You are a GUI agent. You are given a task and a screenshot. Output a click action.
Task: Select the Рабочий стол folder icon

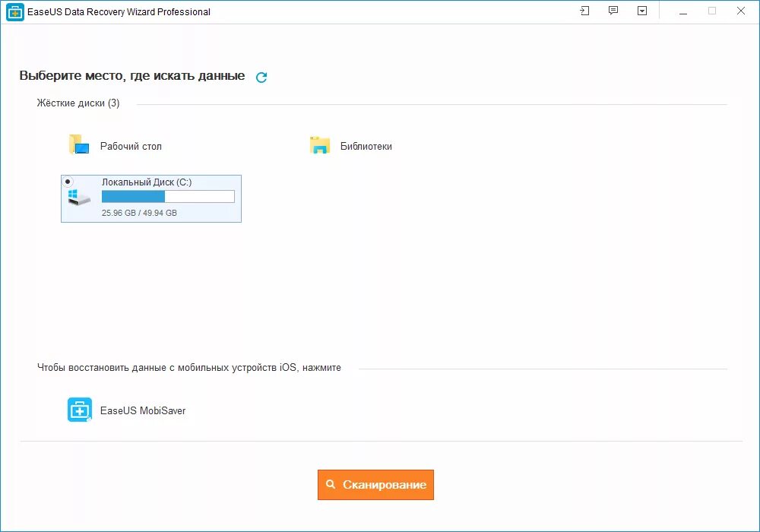(79, 144)
